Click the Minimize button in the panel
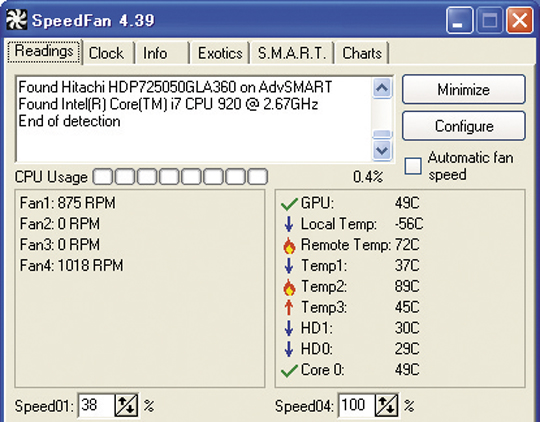 464,90
